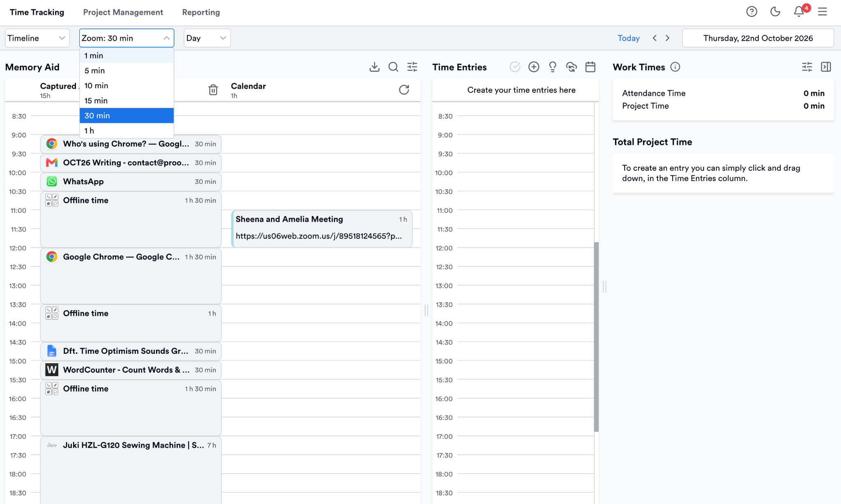Screen dimensions: 841x504
Task: Select 1 min zoom option
Action: coord(126,55)
